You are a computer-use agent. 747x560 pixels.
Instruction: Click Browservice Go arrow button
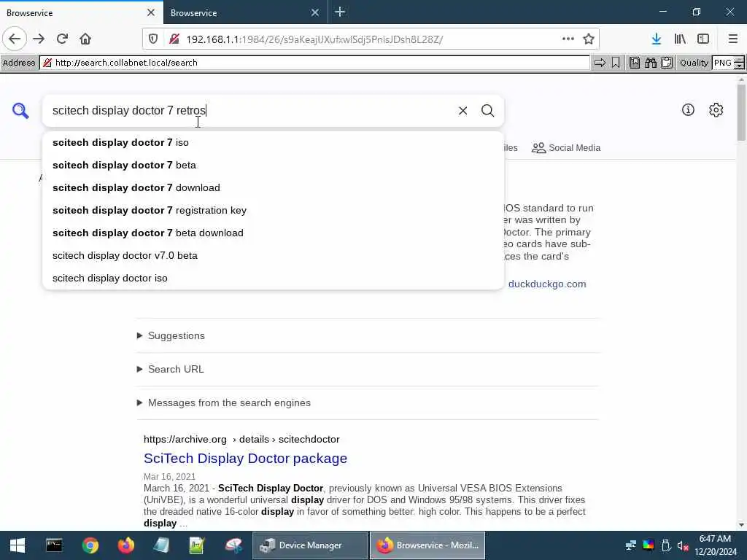click(600, 63)
